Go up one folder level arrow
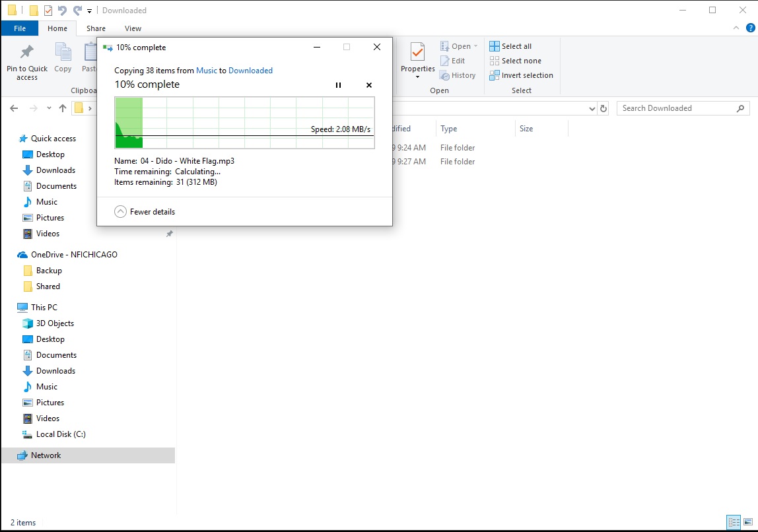 [x=63, y=108]
